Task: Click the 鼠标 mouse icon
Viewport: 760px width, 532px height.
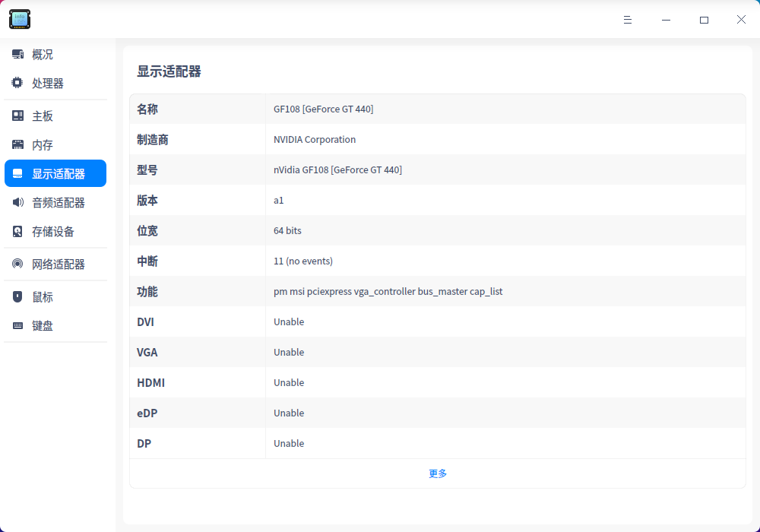Action: click(x=17, y=296)
